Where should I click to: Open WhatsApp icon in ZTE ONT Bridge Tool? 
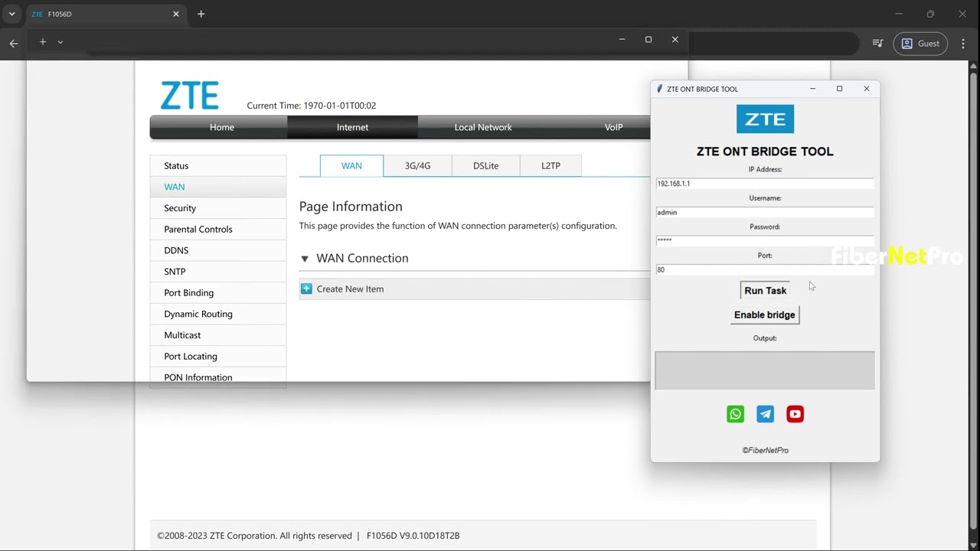[735, 414]
